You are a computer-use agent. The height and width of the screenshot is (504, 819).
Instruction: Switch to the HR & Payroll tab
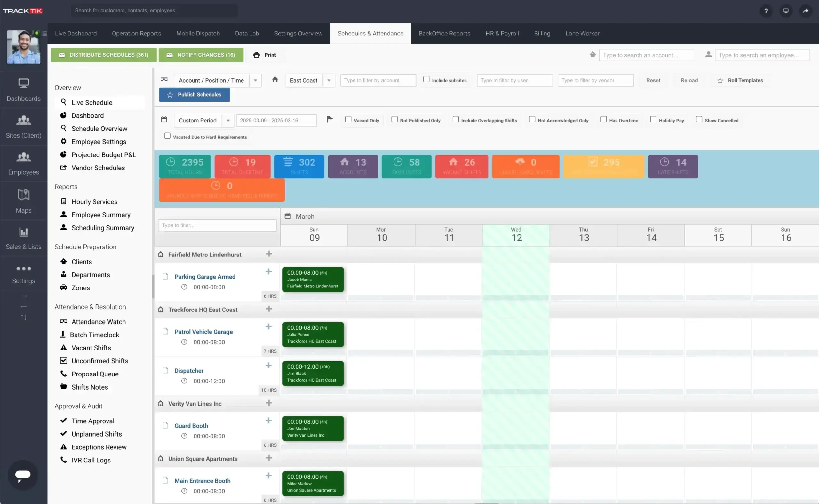[502, 33]
